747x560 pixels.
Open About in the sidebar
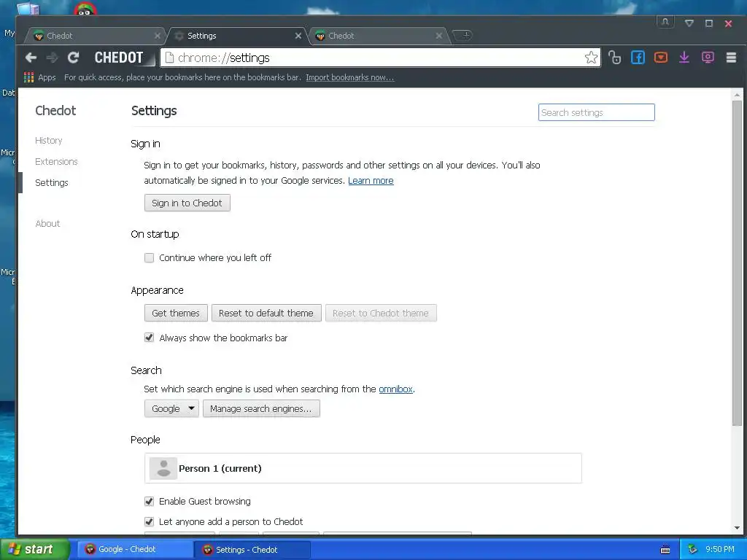coord(47,223)
